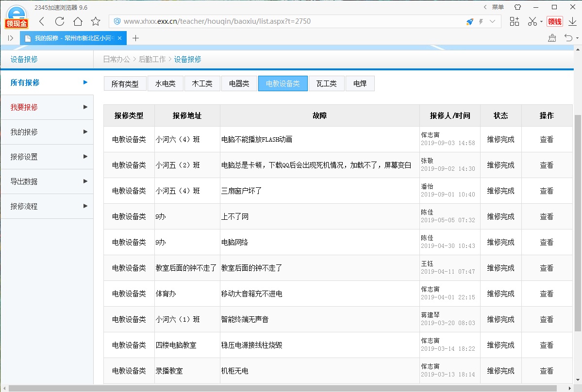Click the 设备报修 breadcrumb link
The height and width of the screenshot is (392, 582).
click(x=188, y=59)
